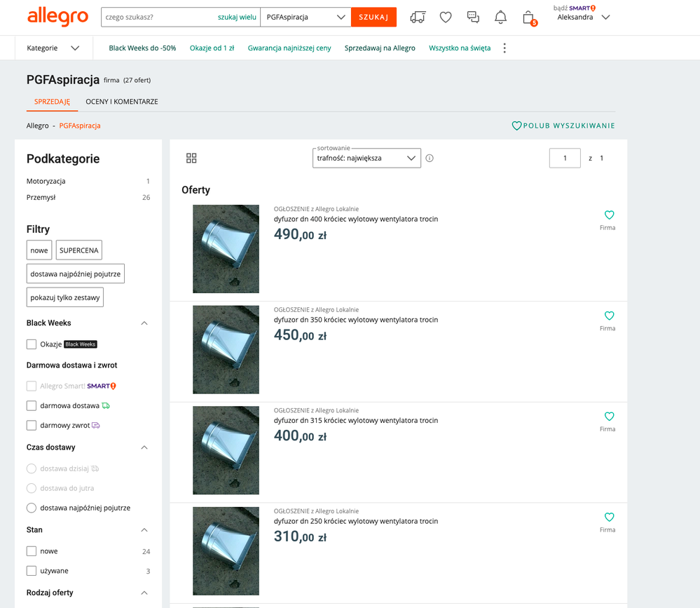Expand the Kategorie dropdown menu

coord(53,48)
